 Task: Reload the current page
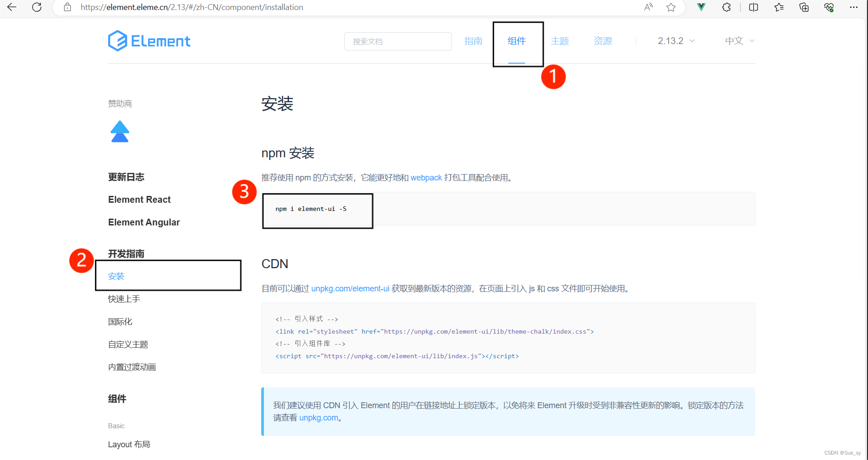(37, 7)
